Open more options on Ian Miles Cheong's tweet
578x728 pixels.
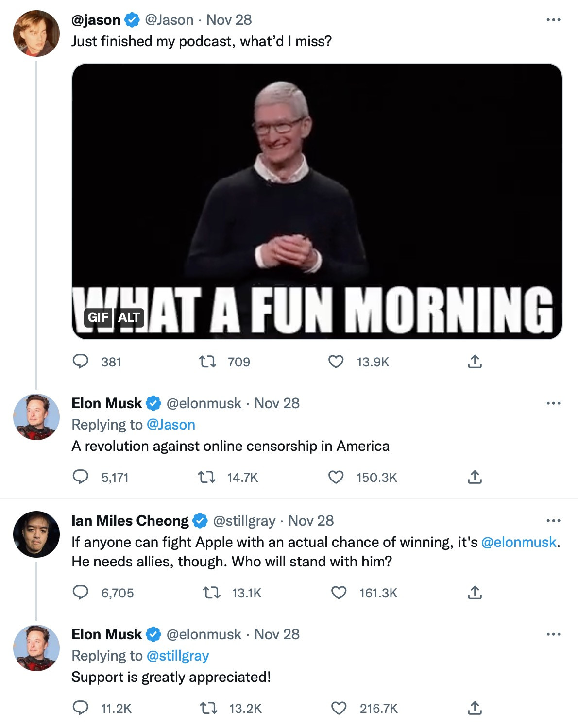[553, 521]
